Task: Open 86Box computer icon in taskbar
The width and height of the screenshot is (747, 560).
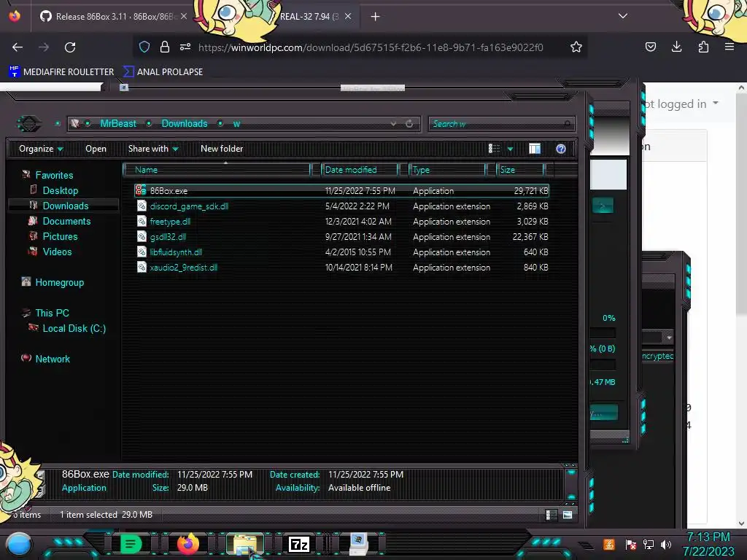Action: [x=357, y=544]
